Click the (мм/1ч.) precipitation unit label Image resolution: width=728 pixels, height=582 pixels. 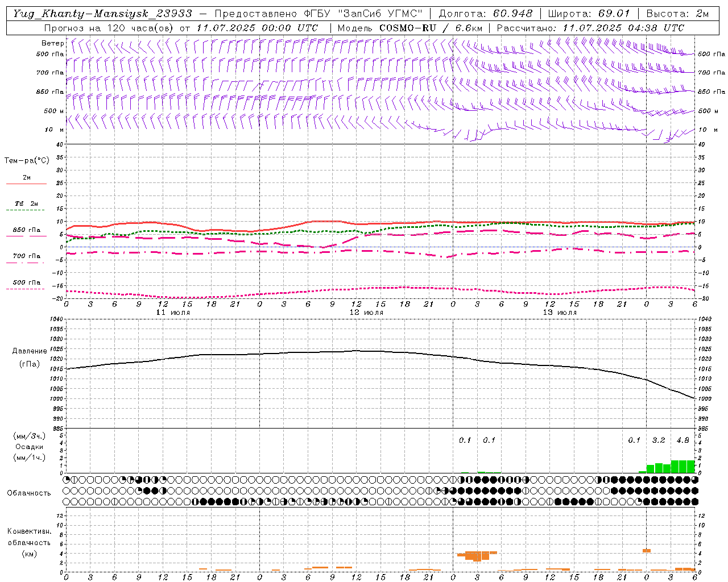29,458
